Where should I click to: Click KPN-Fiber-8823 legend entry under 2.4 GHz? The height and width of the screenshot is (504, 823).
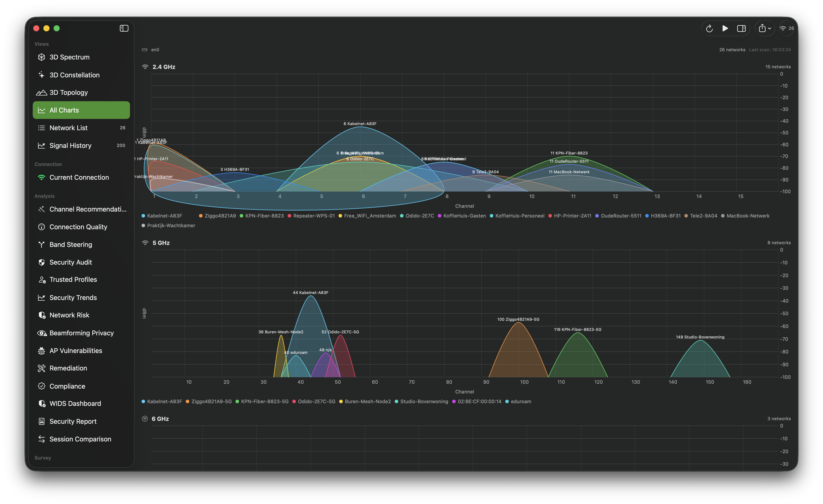(262, 216)
